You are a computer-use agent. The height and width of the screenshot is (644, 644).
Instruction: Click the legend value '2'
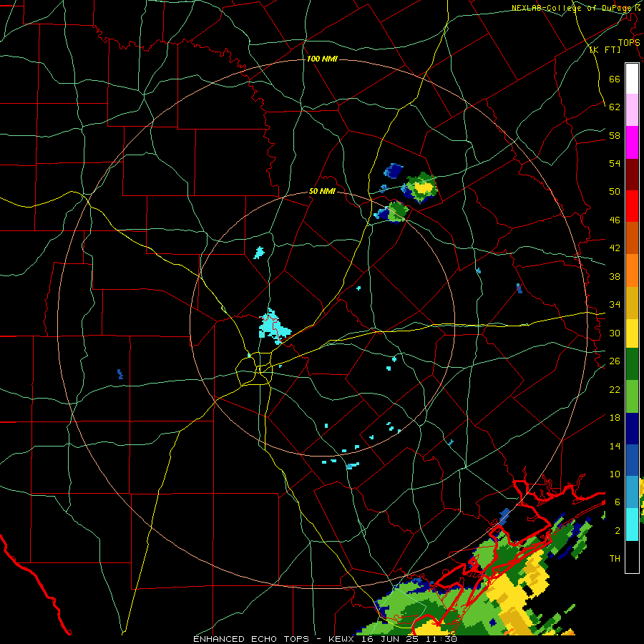tap(618, 531)
